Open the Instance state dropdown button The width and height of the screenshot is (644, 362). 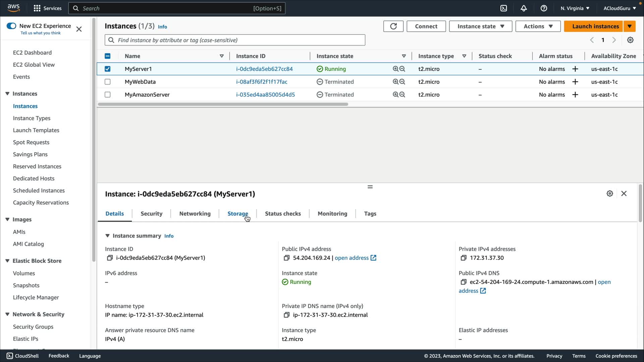(480, 26)
